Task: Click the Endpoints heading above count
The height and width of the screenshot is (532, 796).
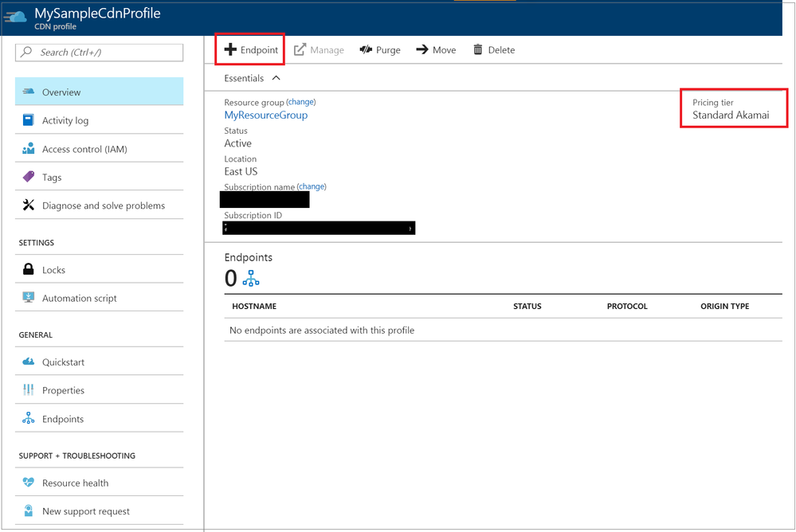Action: pyautogui.click(x=249, y=257)
